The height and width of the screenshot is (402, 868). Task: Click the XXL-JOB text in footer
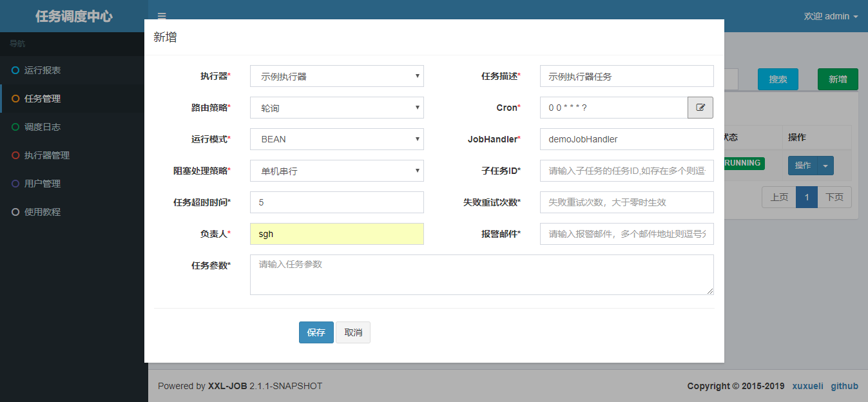[x=227, y=386]
